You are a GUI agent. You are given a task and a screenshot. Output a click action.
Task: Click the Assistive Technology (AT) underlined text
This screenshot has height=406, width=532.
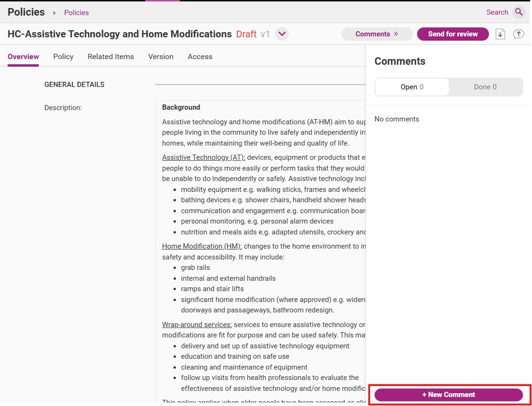(203, 157)
